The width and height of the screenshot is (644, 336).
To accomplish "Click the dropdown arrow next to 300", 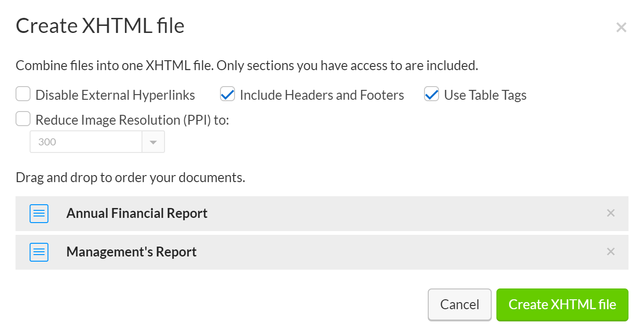I will click(x=153, y=142).
